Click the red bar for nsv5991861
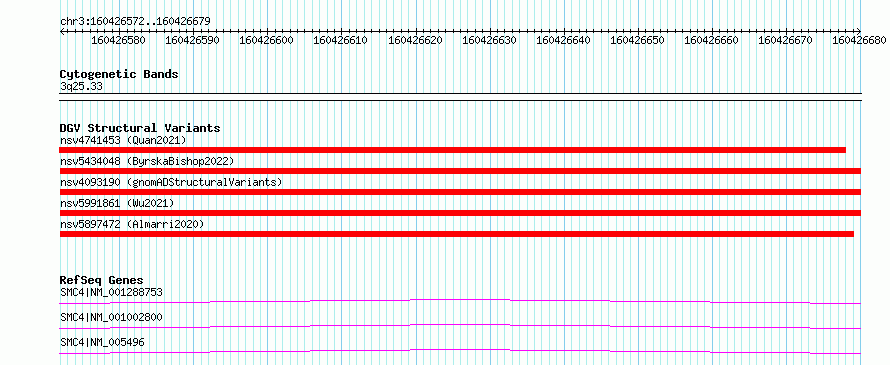The width and height of the screenshot is (890, 365). (x=460, y=213)
